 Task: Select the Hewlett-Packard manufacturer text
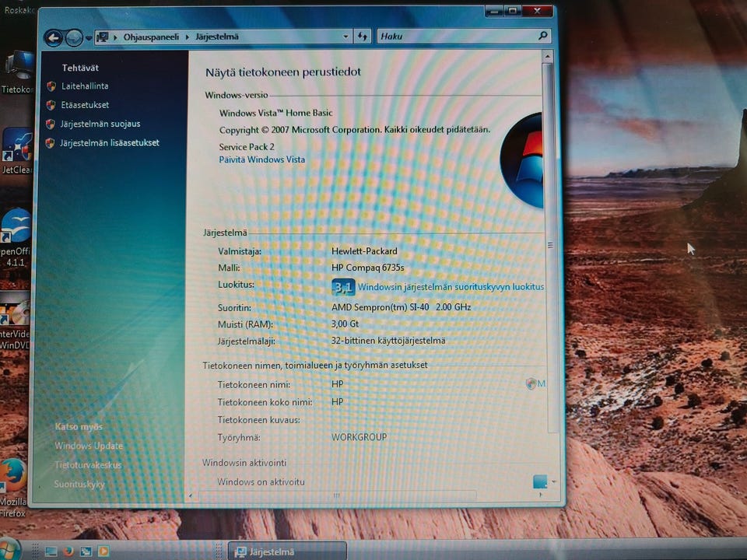pos(364,251)
